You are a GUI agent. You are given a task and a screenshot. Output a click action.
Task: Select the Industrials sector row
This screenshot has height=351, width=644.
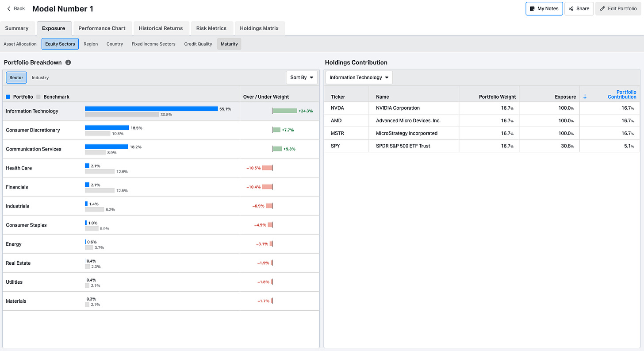[x=161, y=206]
